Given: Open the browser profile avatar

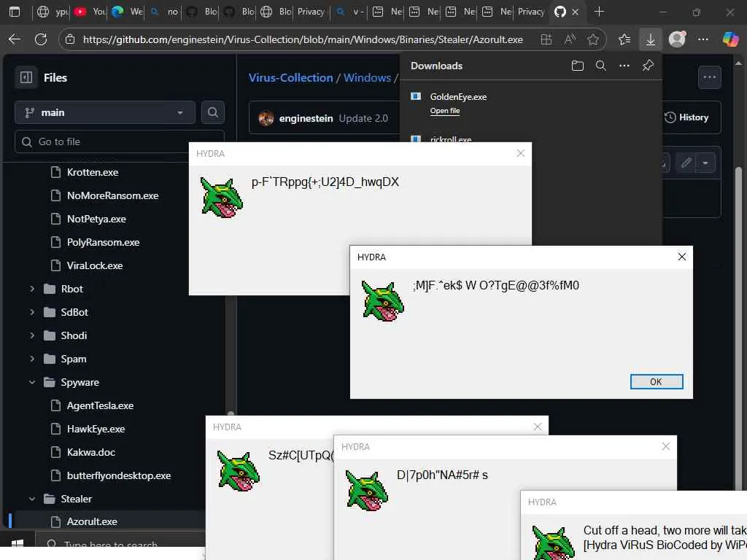Looking at the screenshot, I should coord(677,39).
